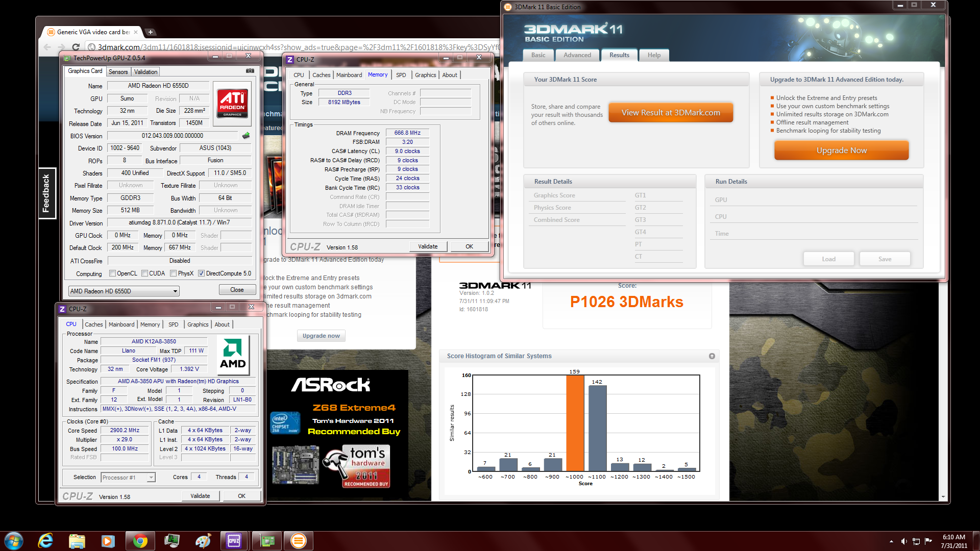Click the volume speaker tray icon
980x551 pixels.
point(903,541)
